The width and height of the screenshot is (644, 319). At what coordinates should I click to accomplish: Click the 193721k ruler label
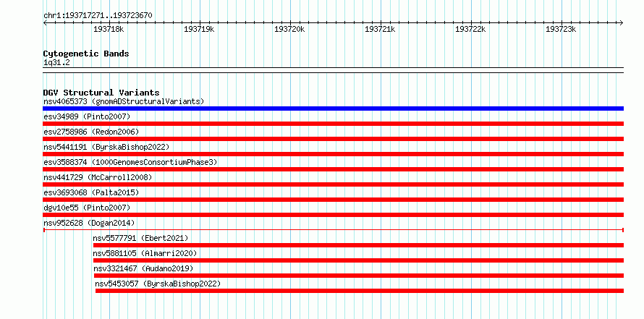[x=380, y=29]
